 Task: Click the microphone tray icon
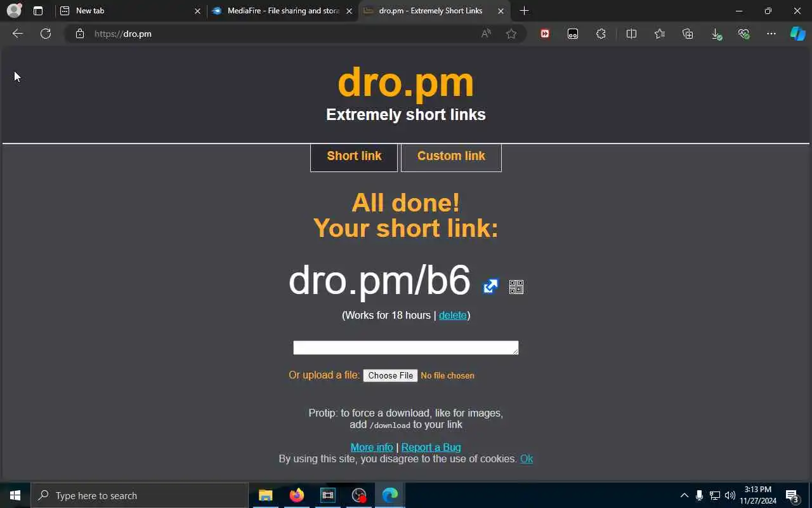pos(699,495)
